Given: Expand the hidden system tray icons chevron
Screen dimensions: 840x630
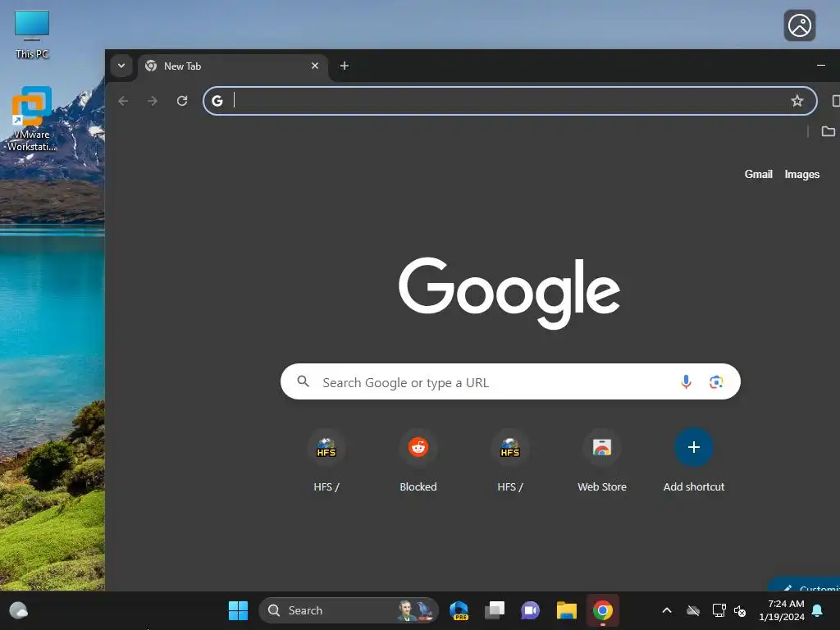Looking at the screenshot, I should (x=667, y=610).
